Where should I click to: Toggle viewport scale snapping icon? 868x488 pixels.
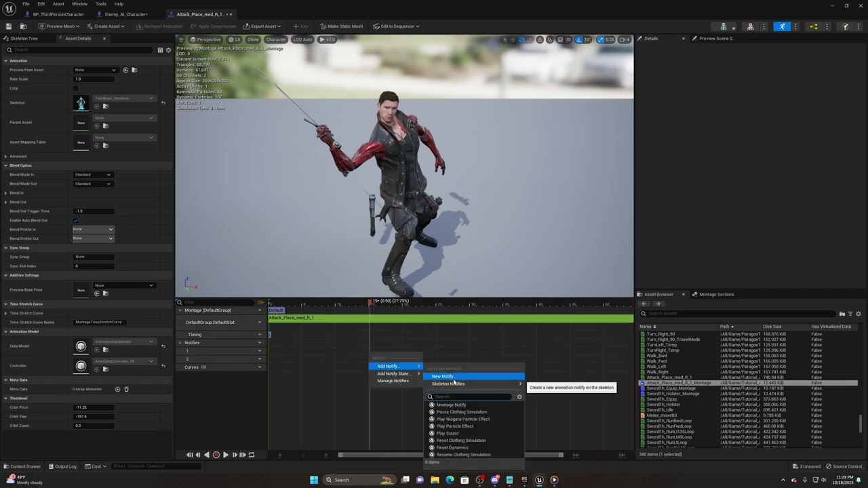(601, 39)
